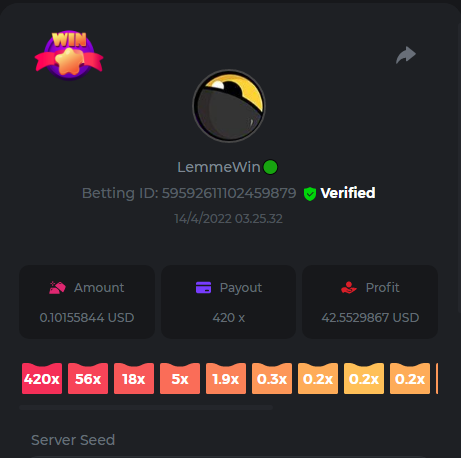Screen dimensions: 461x458
Task: Click the Betting ID number
Action: (229, 193)
